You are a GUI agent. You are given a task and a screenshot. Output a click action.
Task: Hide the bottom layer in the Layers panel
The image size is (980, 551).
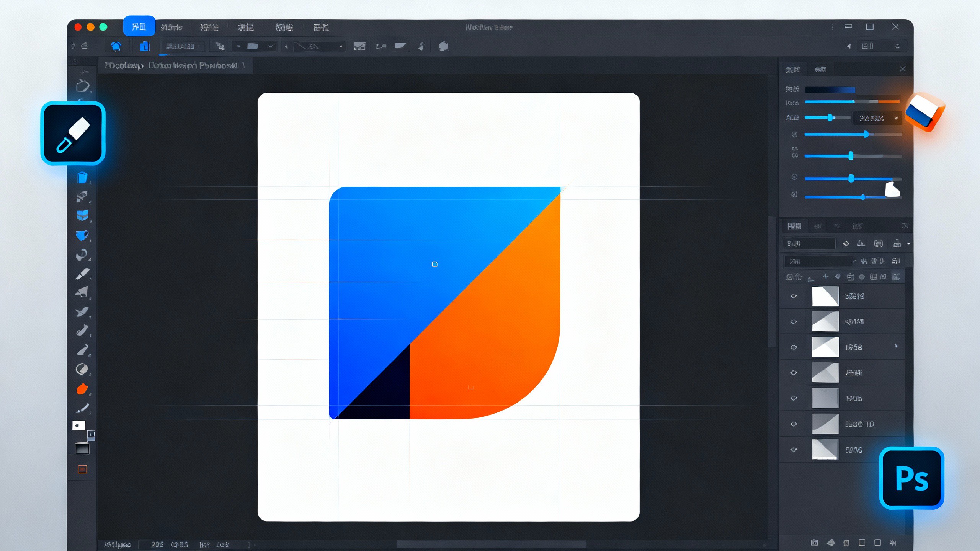point(793,450)
